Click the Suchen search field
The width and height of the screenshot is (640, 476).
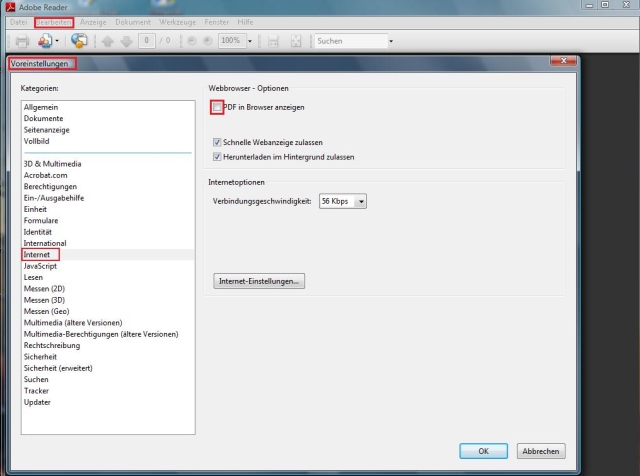point(351,41)
